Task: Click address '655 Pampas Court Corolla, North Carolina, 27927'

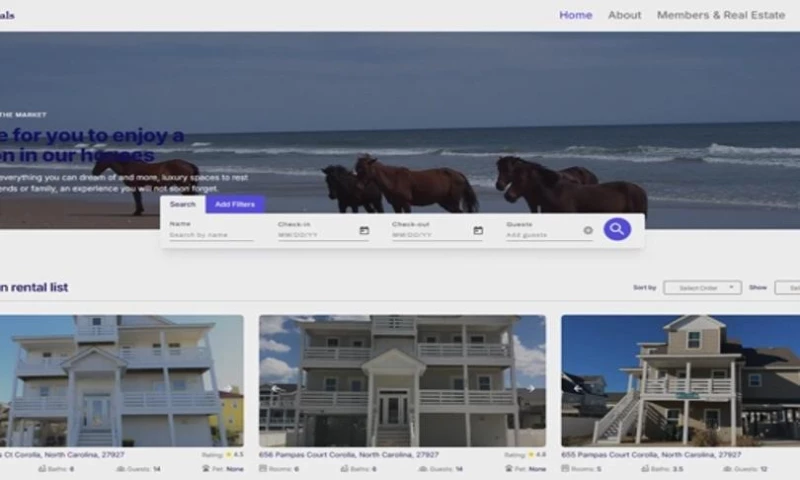Action: coord(651,454)
